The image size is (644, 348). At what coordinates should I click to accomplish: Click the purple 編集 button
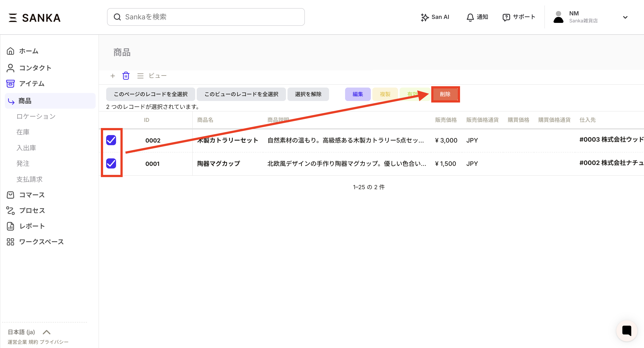tap(358, 94)
